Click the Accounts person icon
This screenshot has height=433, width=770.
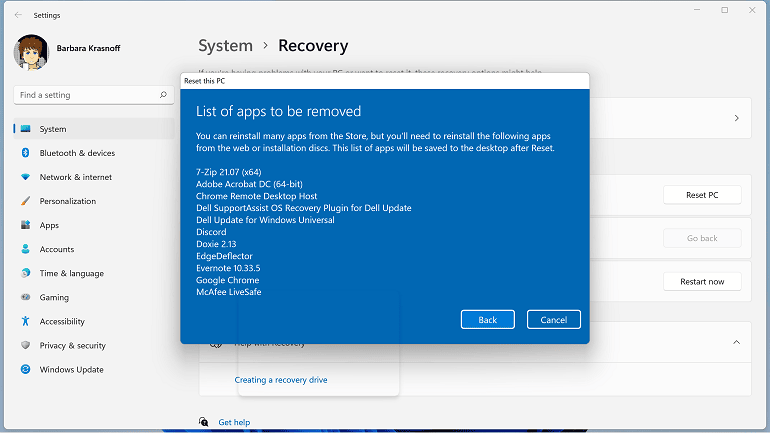click(x=26, y=249)
